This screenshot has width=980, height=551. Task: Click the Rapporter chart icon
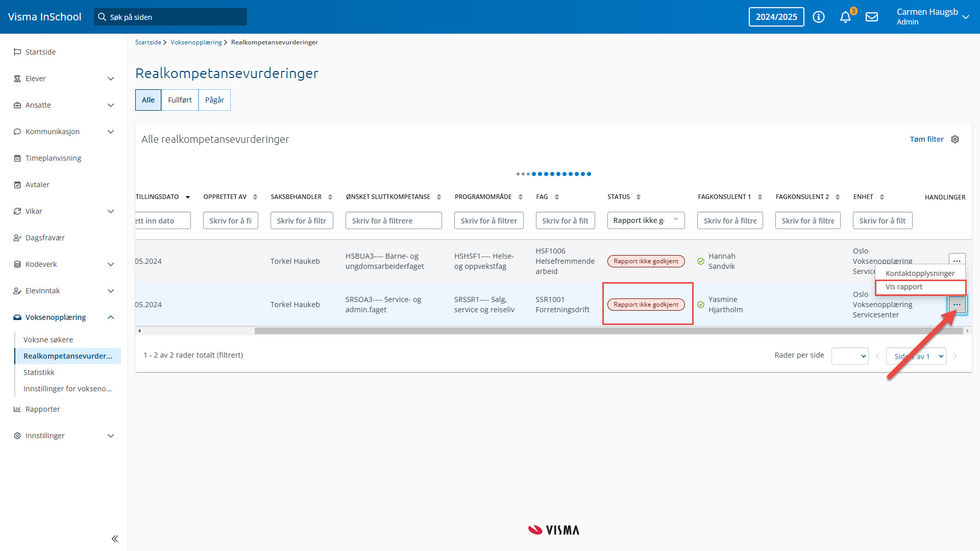(x=17, y=409)
